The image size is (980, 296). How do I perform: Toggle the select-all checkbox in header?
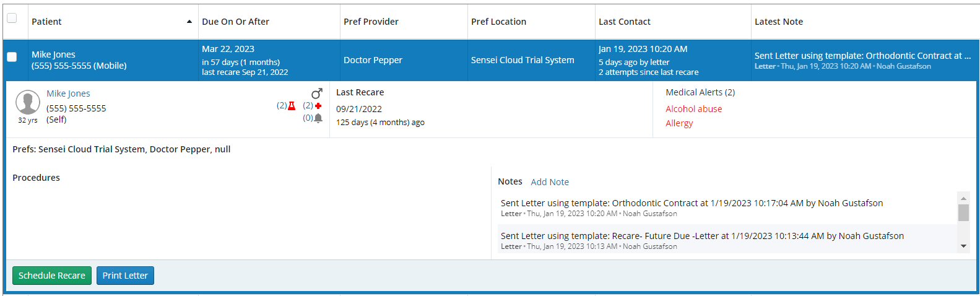coord(12,18)
